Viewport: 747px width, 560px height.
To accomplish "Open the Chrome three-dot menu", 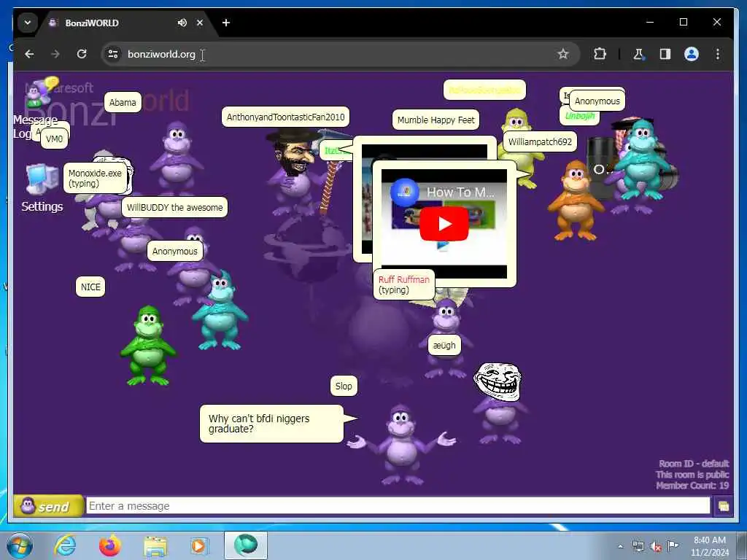I will click(x=718, y=54).
